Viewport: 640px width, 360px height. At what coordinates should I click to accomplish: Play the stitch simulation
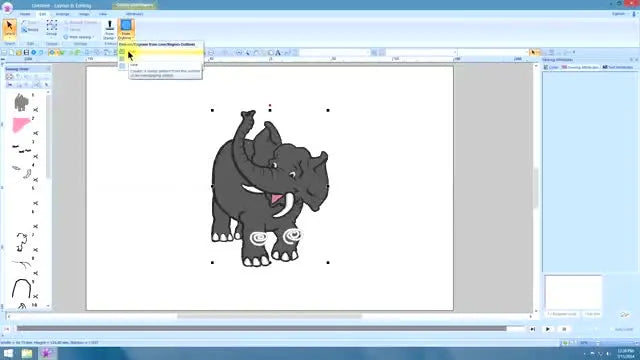(548, 329)
